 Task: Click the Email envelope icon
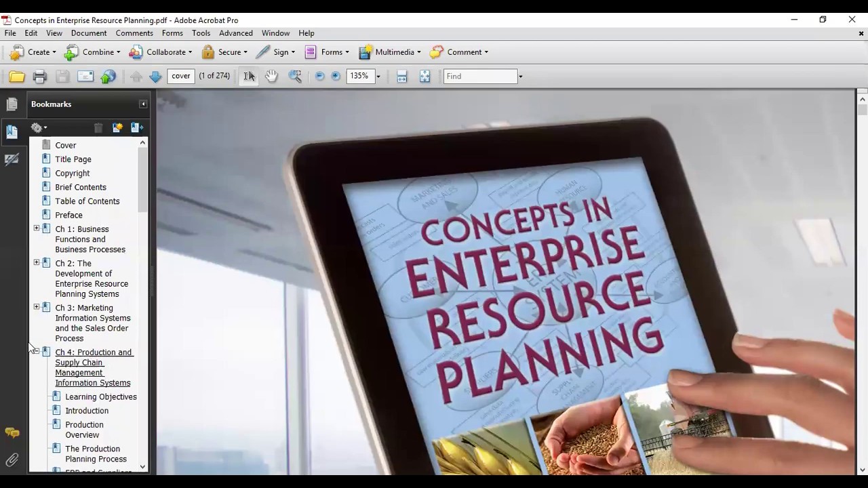click(x=85, y=77)
